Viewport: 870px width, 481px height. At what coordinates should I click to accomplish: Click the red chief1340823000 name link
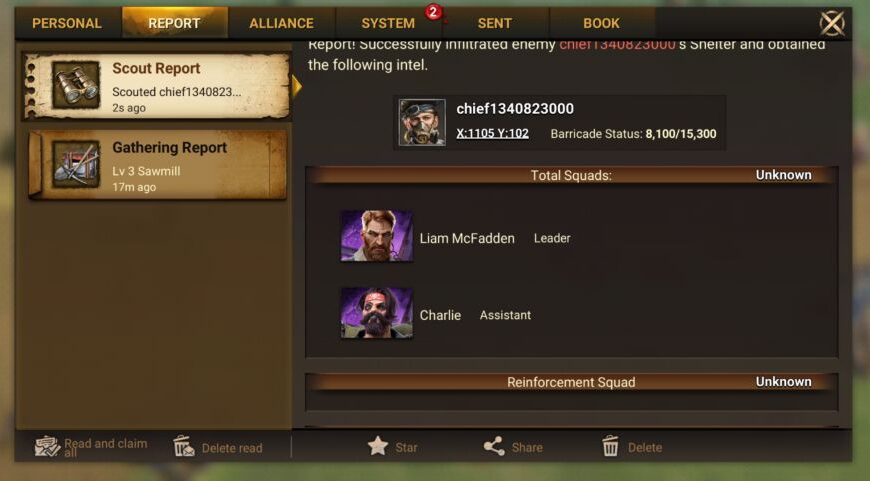617,44
